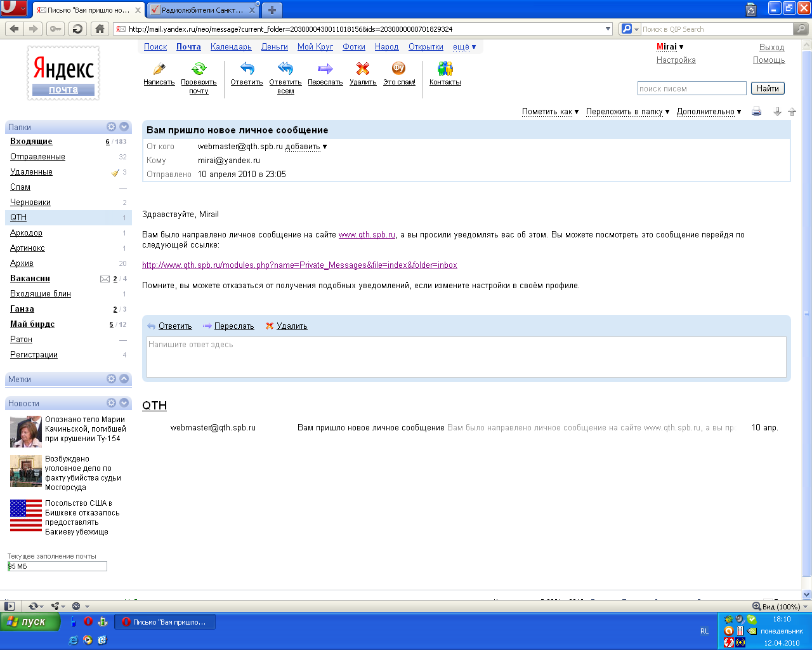This screenshot has height=650, width=812.
Task: Click the Выход logout link
Action: click(772, 48)
